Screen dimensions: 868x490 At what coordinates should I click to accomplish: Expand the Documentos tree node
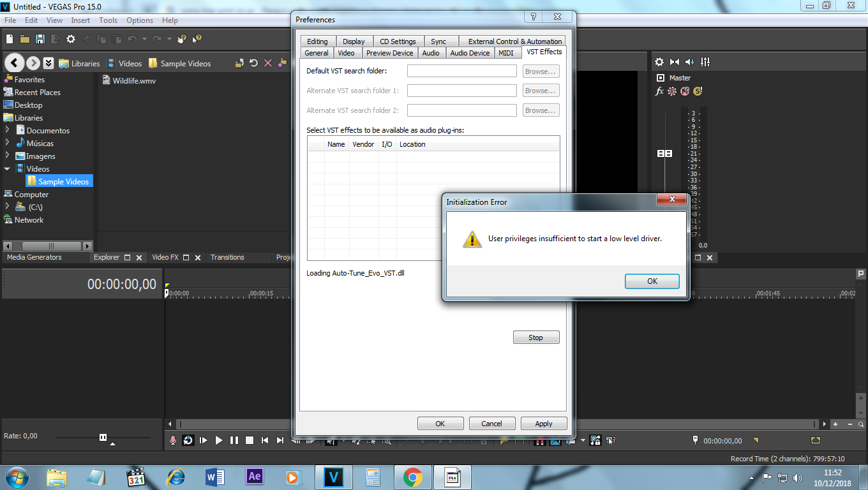click(x=8, y=130)
